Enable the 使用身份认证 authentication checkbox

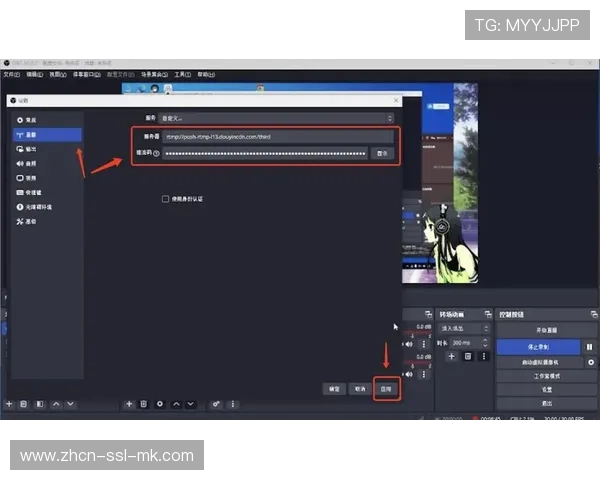166,199
